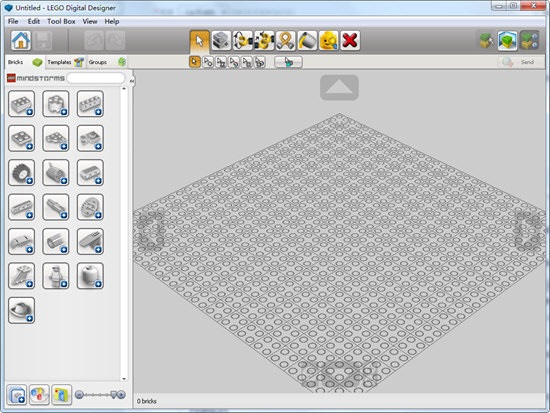Enable single selection sub-tool
Screen dimensions: 550x413
click(195, 62)
